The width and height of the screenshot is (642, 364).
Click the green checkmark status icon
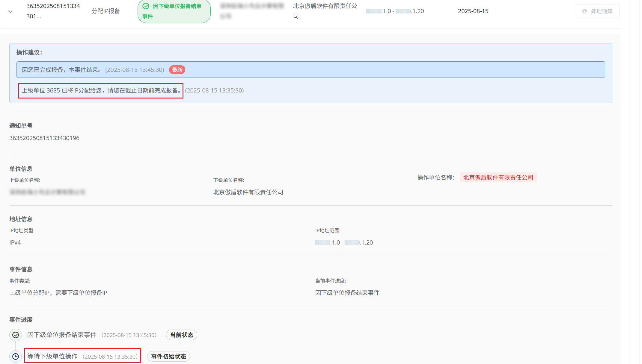pyautogui.click(x=146, y=6)
